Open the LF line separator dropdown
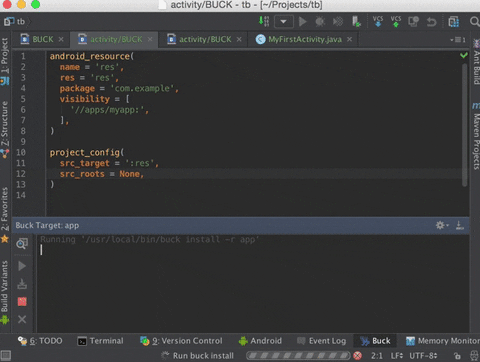Screen dimensions: 480x362 point(397,356)
